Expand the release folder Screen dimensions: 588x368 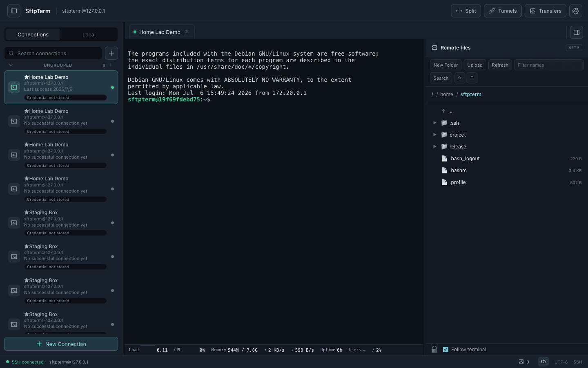point(435,147)
